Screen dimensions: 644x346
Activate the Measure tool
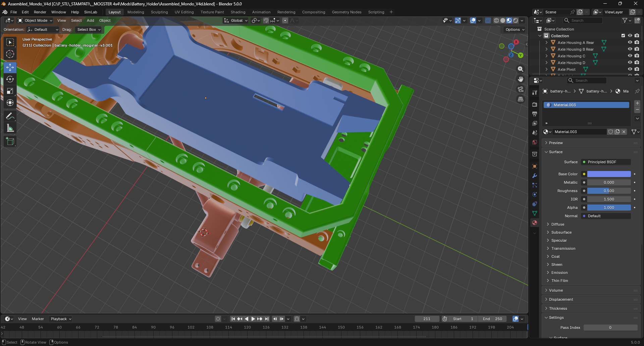point(10,128)
